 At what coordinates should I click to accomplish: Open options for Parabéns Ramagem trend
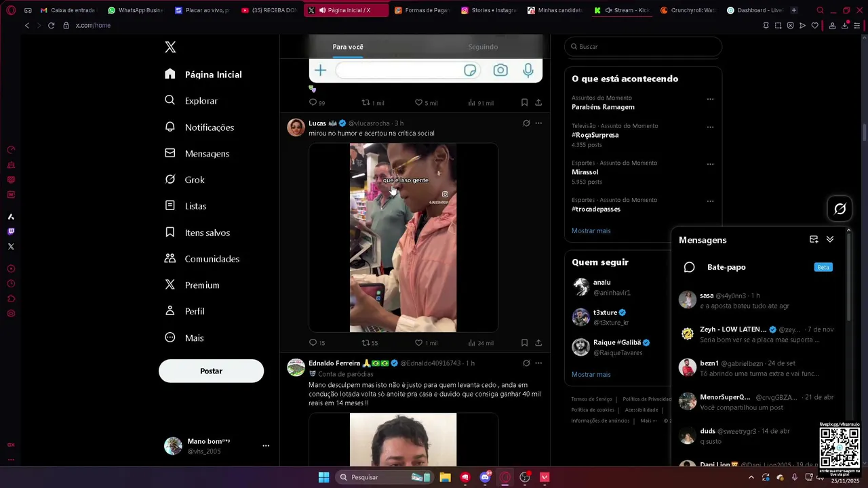coord(710,99)
